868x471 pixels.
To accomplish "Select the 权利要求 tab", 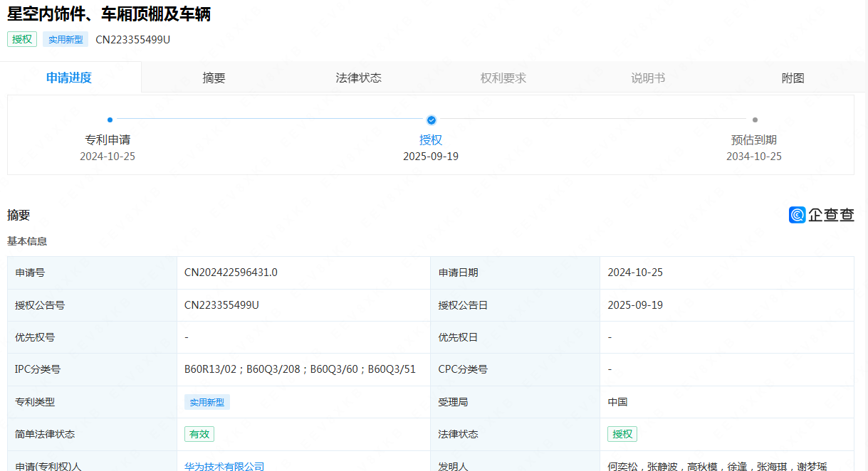I will (x=503, y=78).
